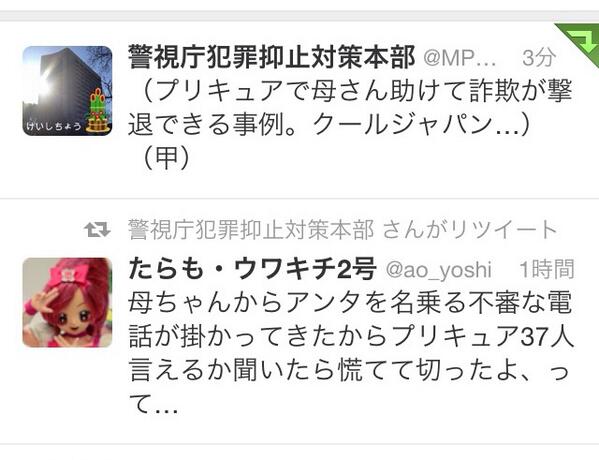Viewport: 599px width, 460px height.
Task: Tap the @MP... handle next to the police name
Action: pos(460,58)
